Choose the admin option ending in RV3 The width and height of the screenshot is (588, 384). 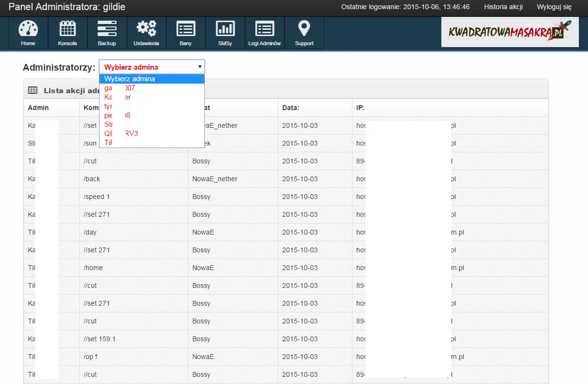[152, 133]
